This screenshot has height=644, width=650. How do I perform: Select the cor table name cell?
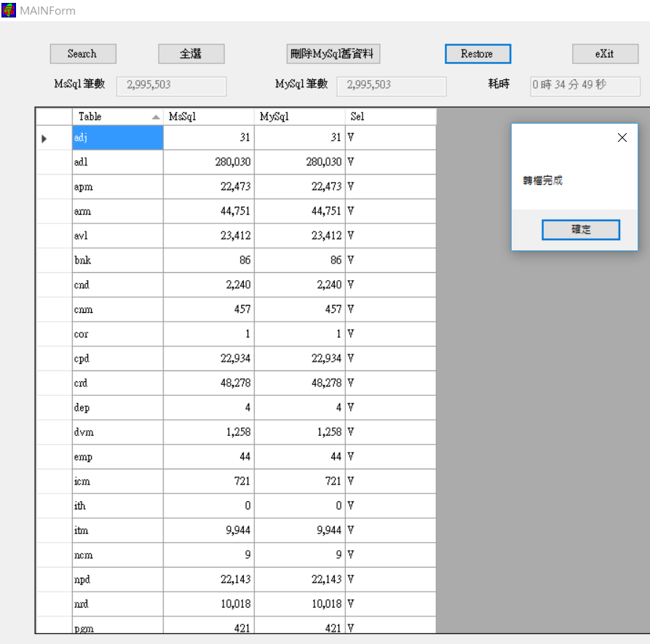118,334
